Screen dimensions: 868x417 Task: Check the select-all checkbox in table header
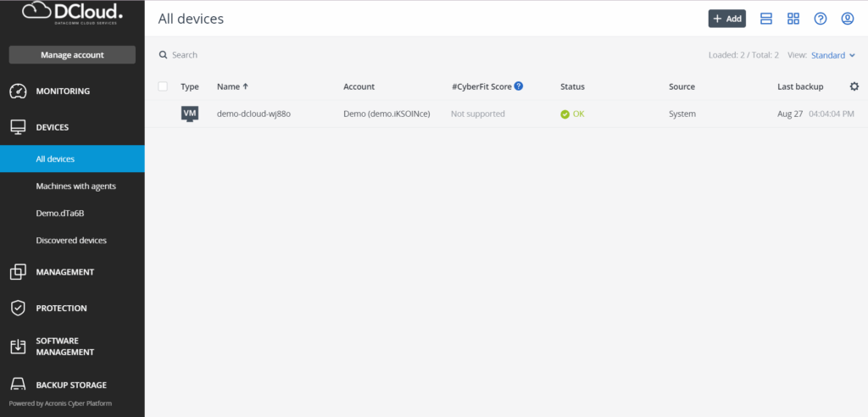163,86
